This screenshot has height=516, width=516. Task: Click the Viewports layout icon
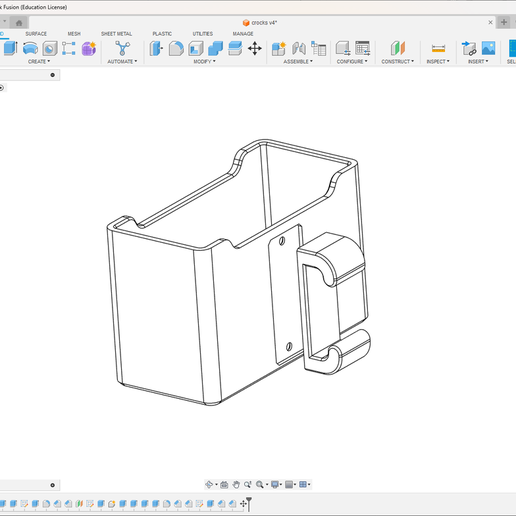coord(303,484)
